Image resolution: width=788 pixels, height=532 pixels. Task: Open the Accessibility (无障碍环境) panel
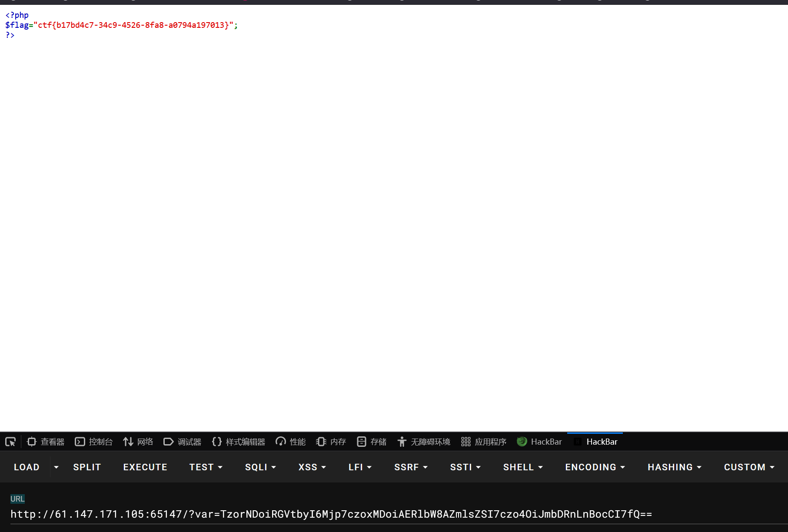click(424, 442)
